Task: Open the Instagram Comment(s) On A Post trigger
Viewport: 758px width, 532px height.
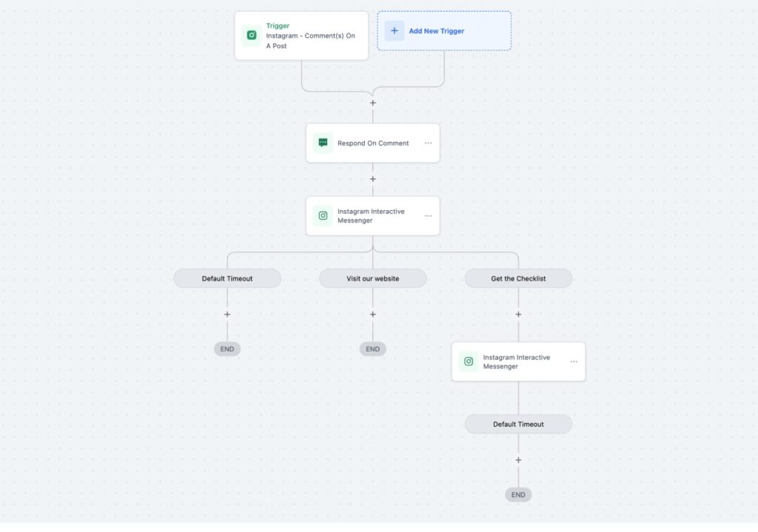Action: (301, 36)
